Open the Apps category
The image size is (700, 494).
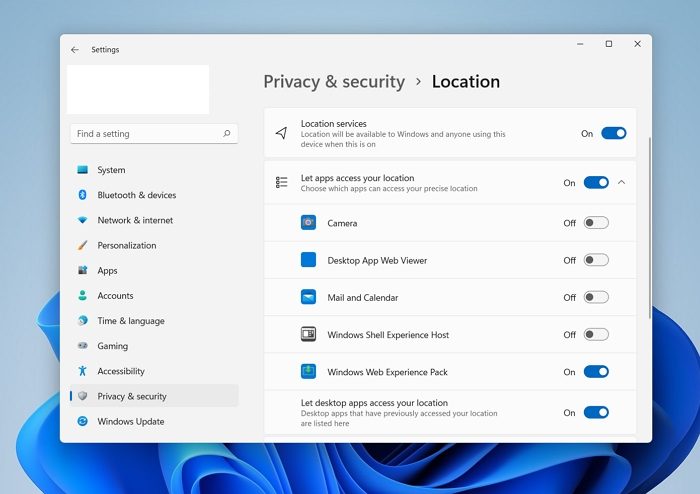coord(154,270)
